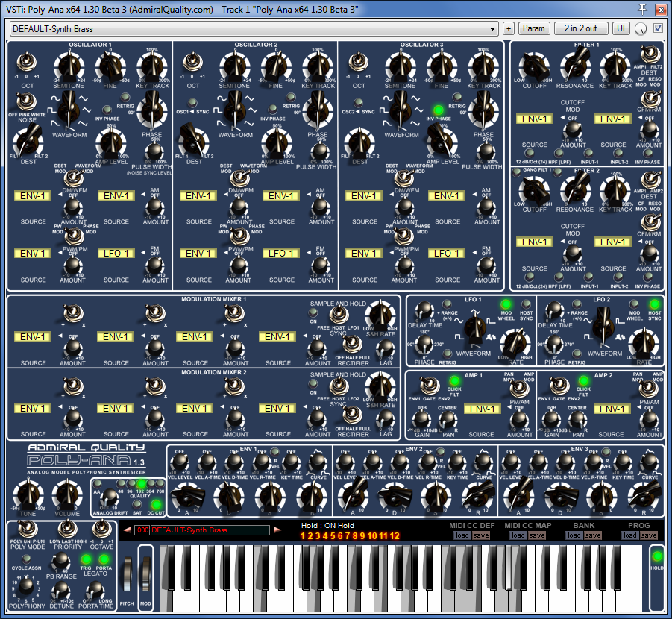Flip Oscillator 1 NOISE off/pink/white switch
Image resolution: width=672 pixels, height=619 pixels.
click(27, 102)
